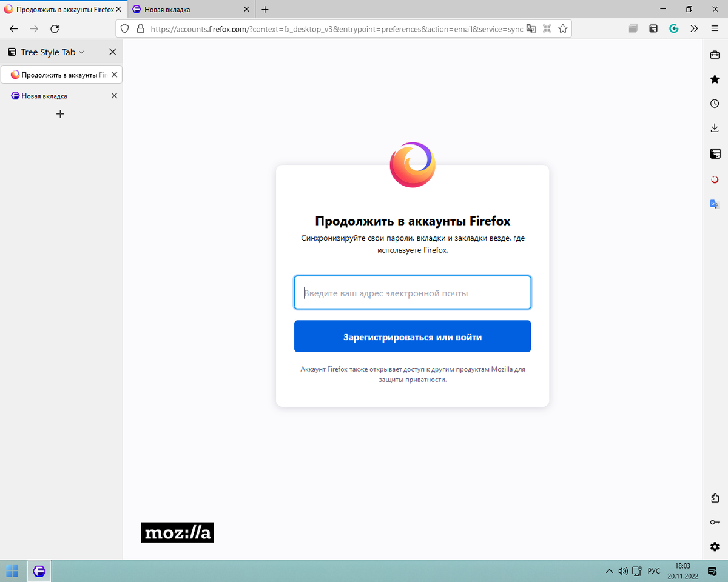
Task: Open add-ons puzzle icon in right sidebar
Action: [715, 498]
